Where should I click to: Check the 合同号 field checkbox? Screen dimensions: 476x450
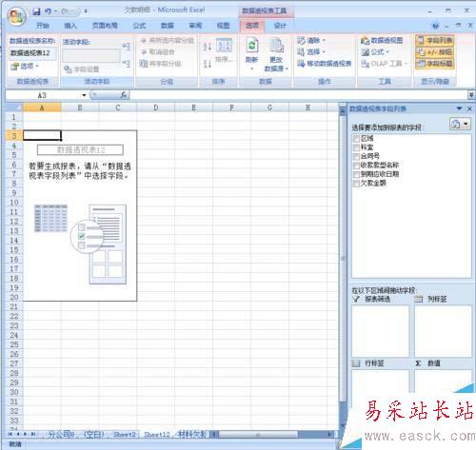[x=356, y=156]
